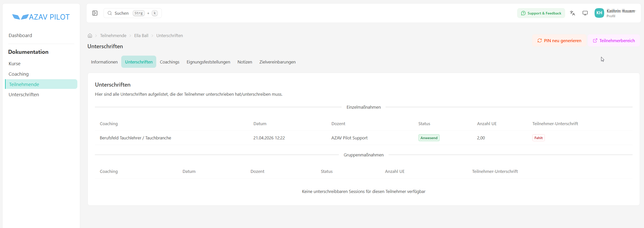The image size is (644, 228).
Task: Open the language translation icon
Action: [x=572, y=13]
